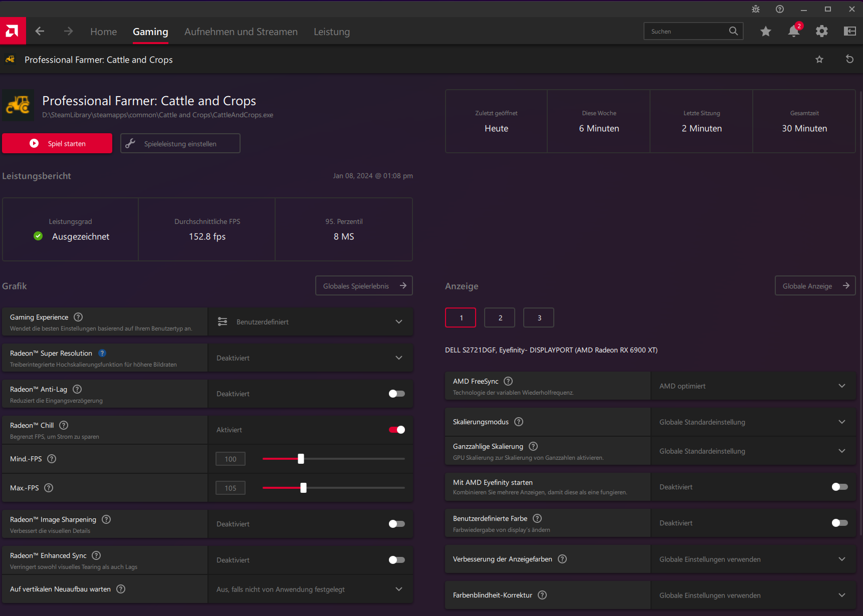863x616 pixels.
Task: Click the Leistungsgrad Ausgezeichnet card
Action: 70,229
